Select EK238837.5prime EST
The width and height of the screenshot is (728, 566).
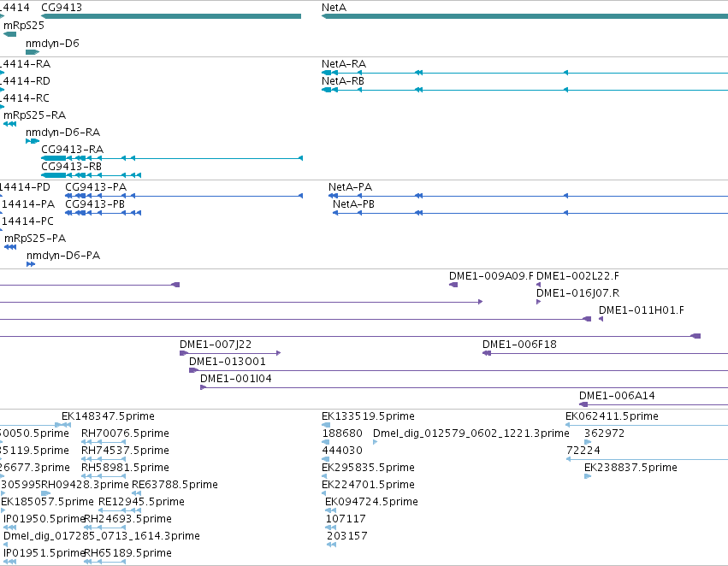[588, 476]
